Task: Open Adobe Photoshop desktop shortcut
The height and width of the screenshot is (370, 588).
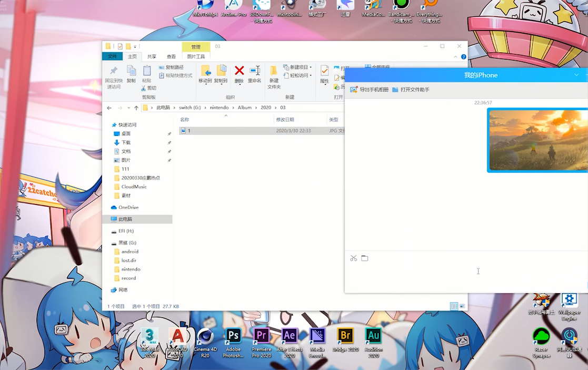Action: [x=233, y=343]
